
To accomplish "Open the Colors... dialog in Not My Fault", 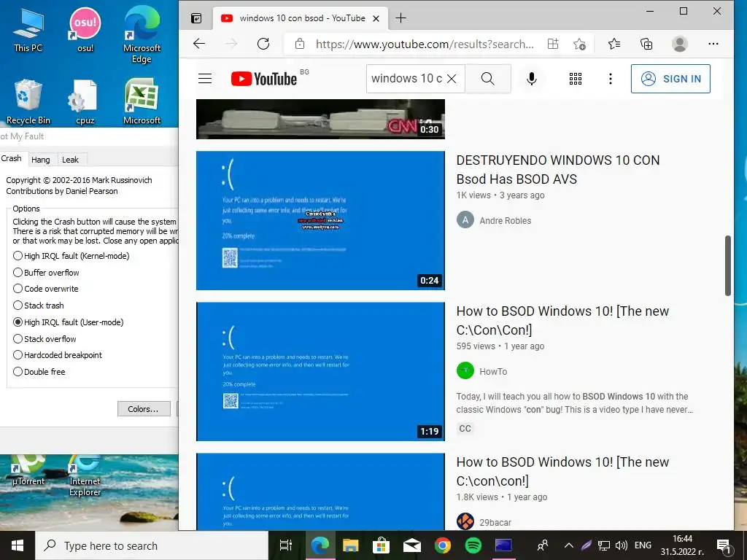I will (144, 408).
